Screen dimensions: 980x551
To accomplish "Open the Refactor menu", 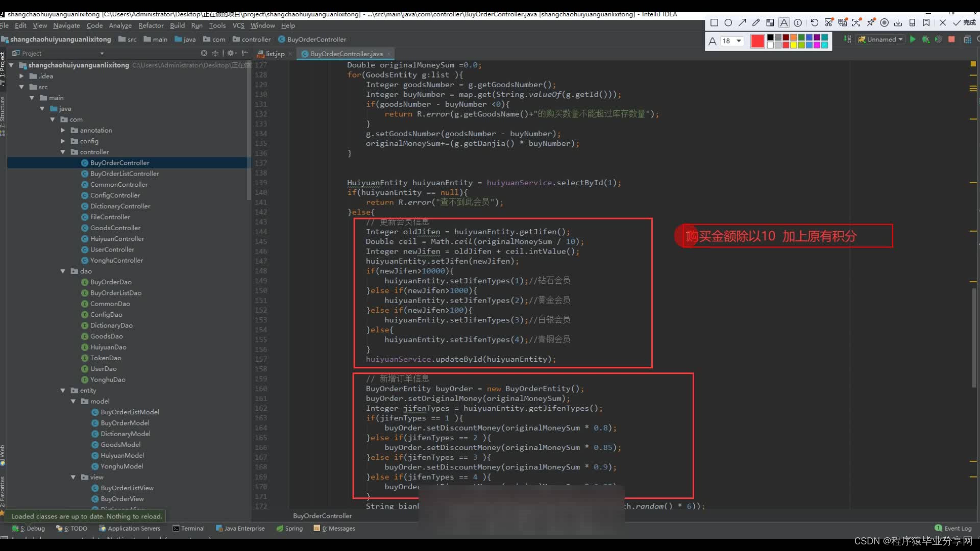I will (x=151, y=26).
